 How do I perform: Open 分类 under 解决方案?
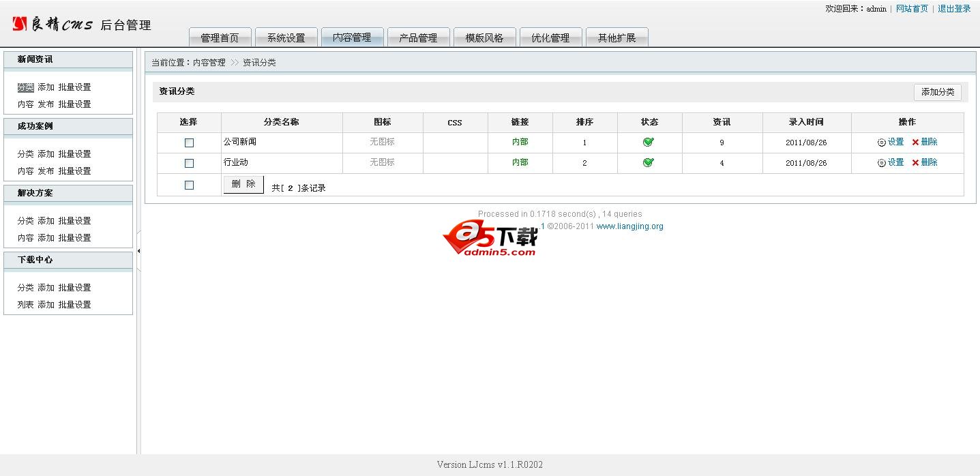(25, 221)
